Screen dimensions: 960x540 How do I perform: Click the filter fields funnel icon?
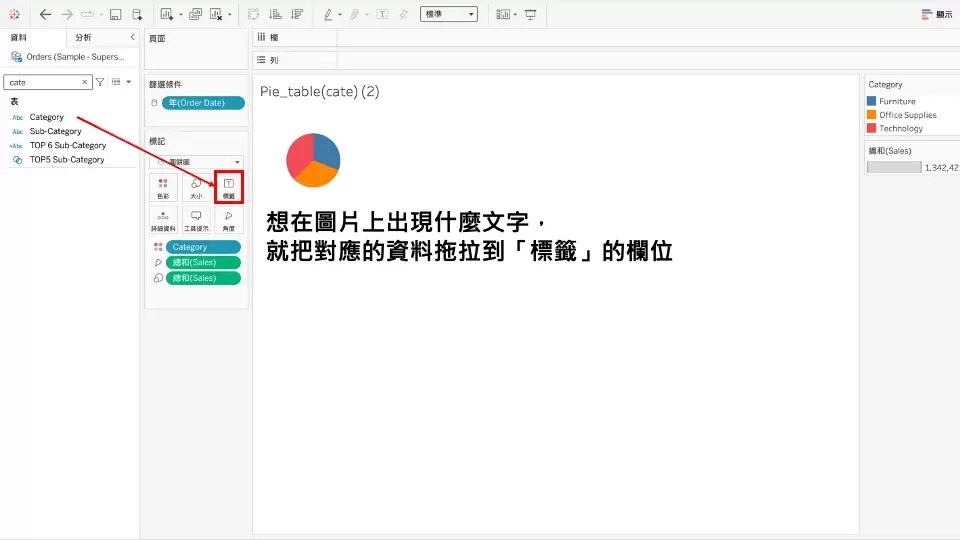100,82
